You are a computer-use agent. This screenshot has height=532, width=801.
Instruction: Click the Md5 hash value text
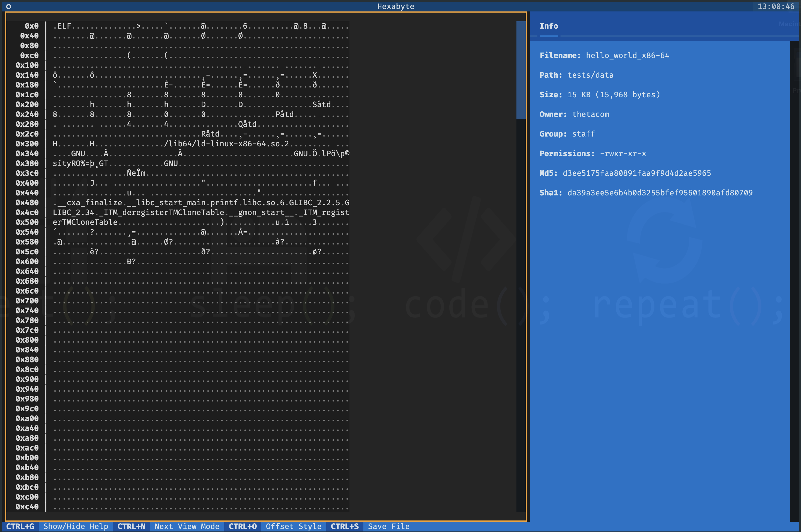pos(637,173)
